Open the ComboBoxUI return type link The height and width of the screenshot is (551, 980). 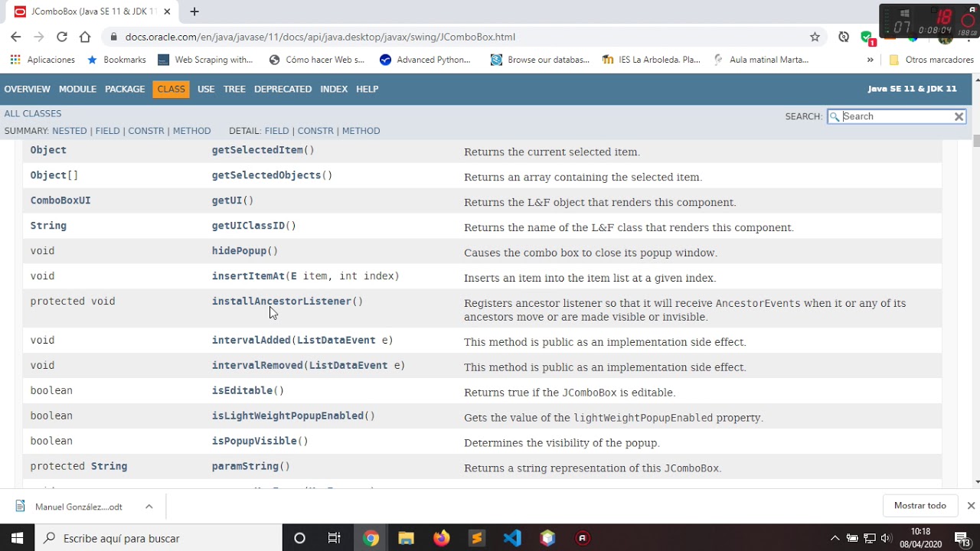pos(60,201)
